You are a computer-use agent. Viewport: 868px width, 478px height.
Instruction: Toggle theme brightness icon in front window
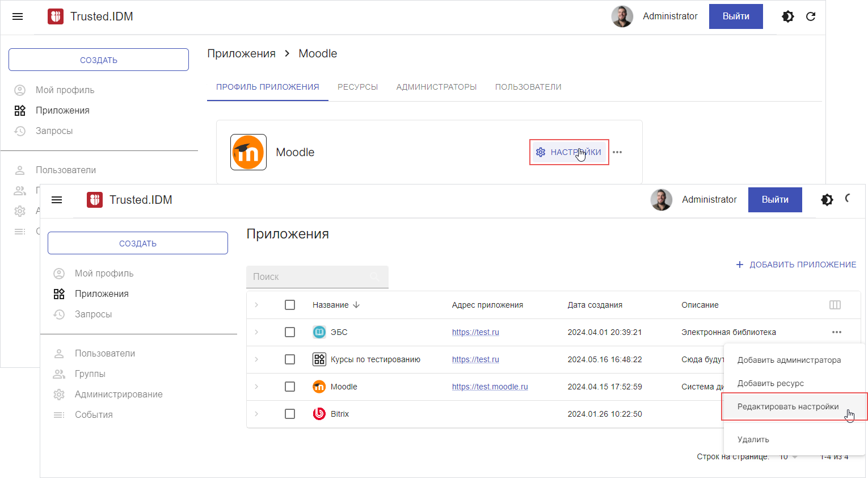coord(827,200)
